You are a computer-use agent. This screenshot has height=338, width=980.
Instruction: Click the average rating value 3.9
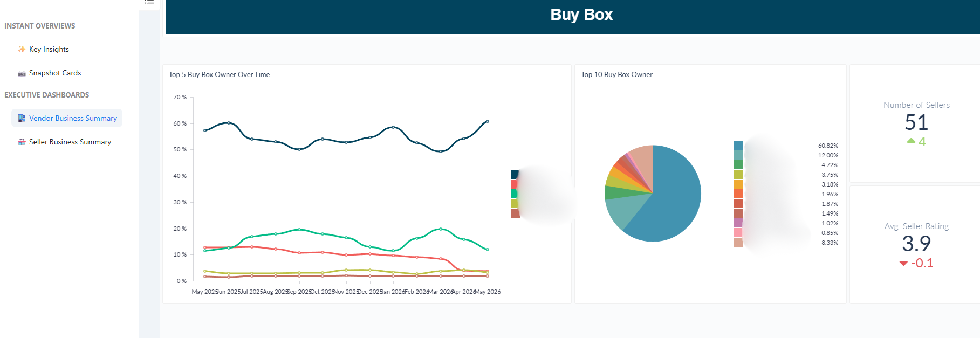(x=916, y=244)
